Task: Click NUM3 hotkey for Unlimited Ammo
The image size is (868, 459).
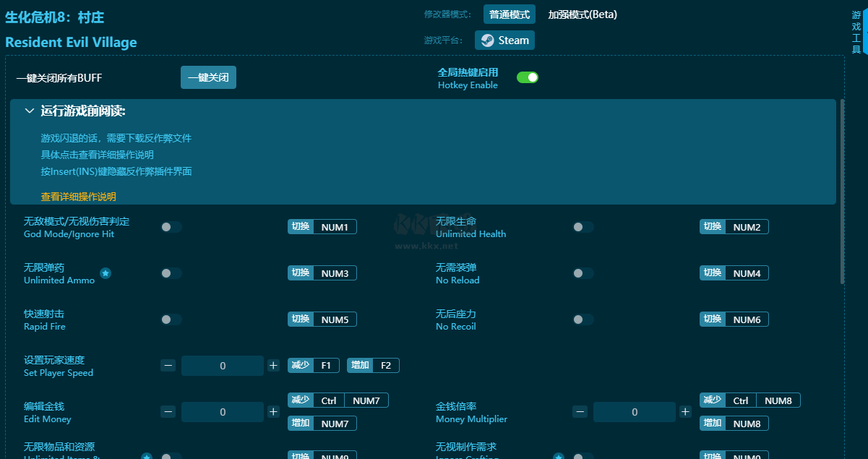Action: click(x=322, y=273)
